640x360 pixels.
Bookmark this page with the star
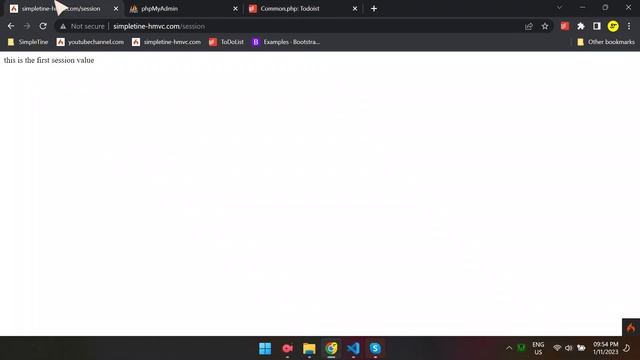(x=545, y=26)
